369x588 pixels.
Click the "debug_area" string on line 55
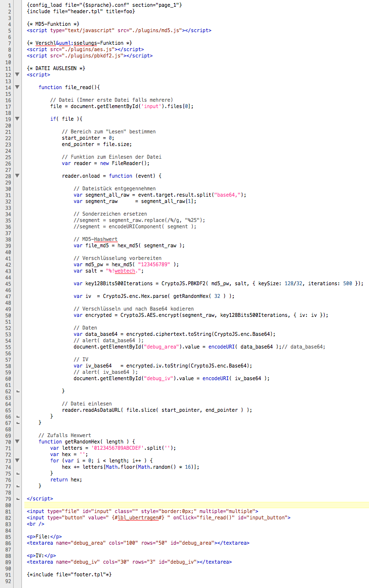coord(162,347)
